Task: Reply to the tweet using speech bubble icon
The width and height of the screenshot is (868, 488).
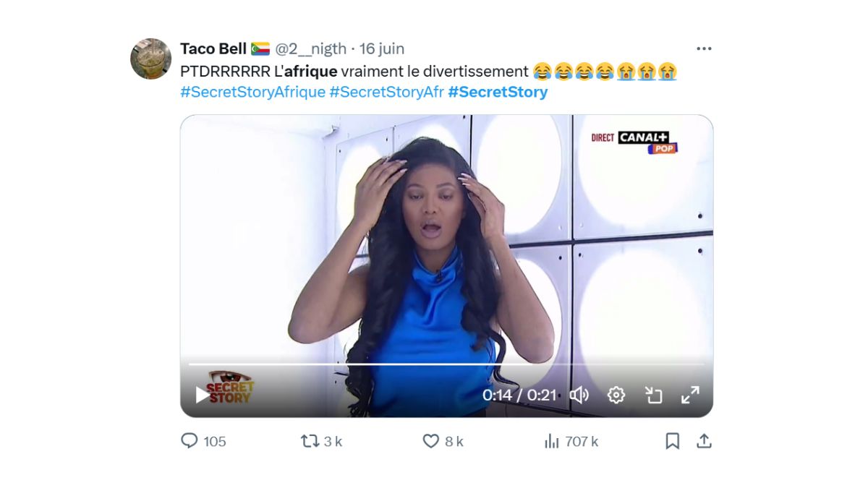Action: click(x=190, y=440)
